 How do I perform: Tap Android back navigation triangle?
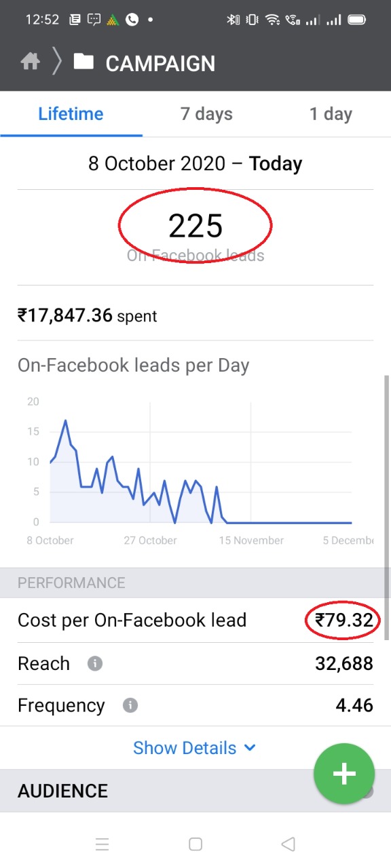point(288,844)
